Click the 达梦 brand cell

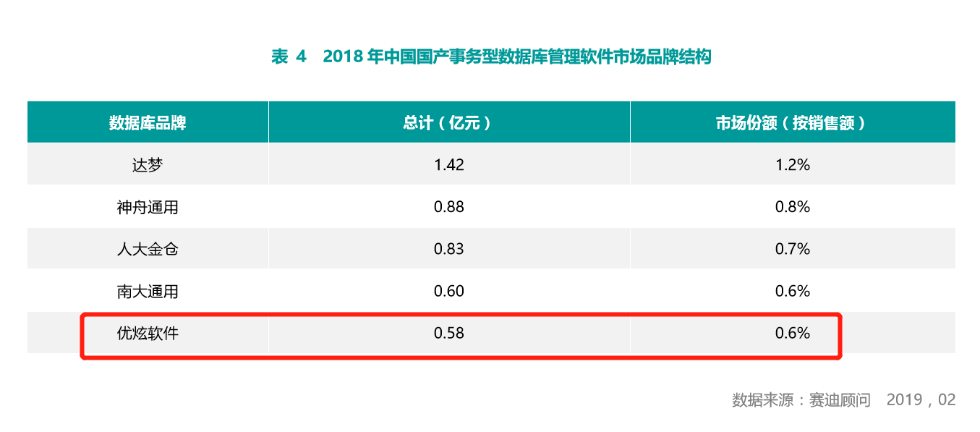pyautogui.click(x=148, y=164)
